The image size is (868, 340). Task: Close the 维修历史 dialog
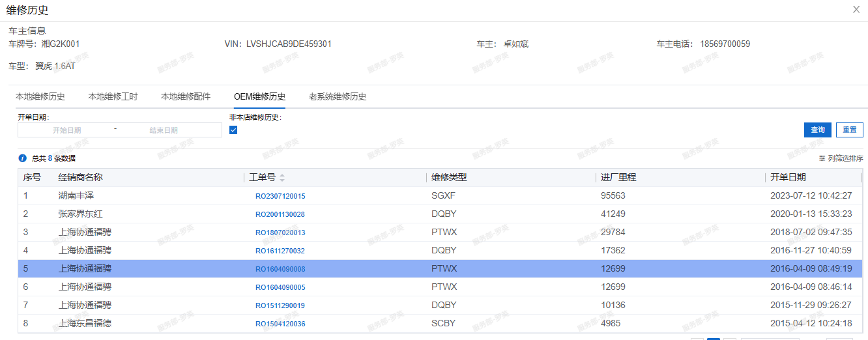click(856, 10)
